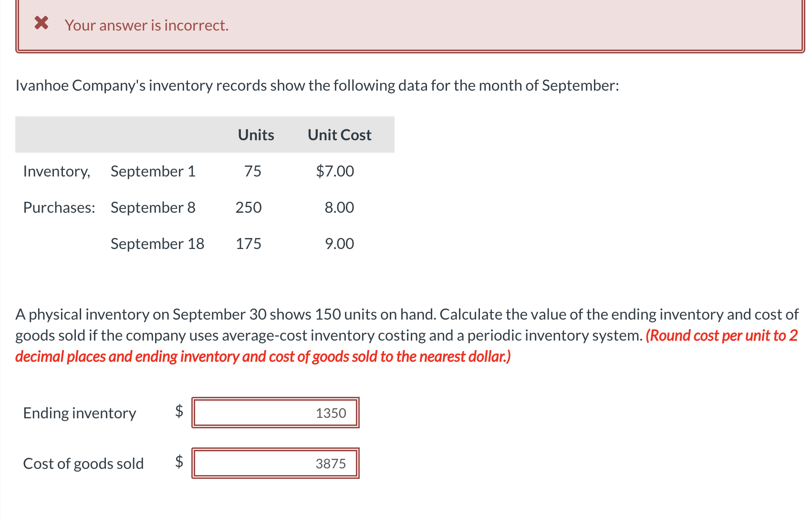
Task: Click the Unit Cost column header
Action: 339,135
